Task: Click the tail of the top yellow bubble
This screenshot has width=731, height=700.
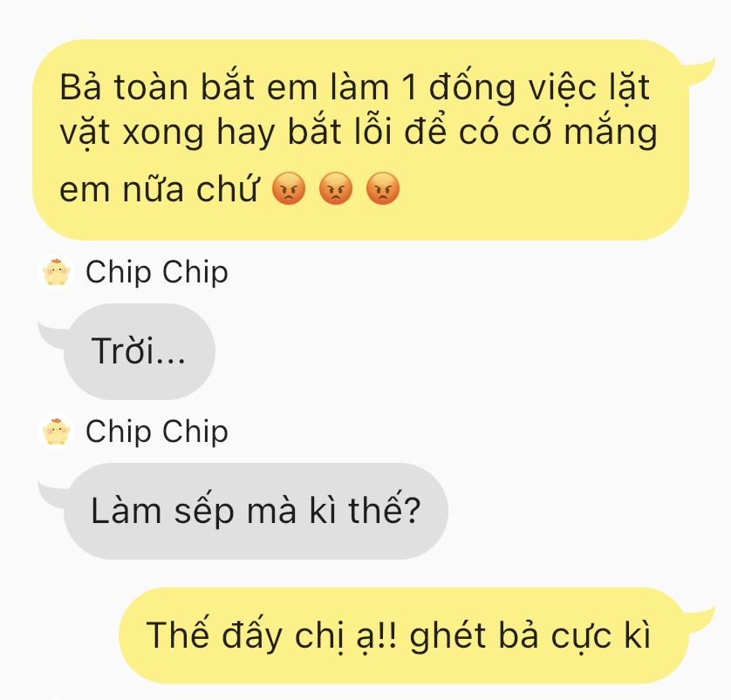Action: (699, 71)
